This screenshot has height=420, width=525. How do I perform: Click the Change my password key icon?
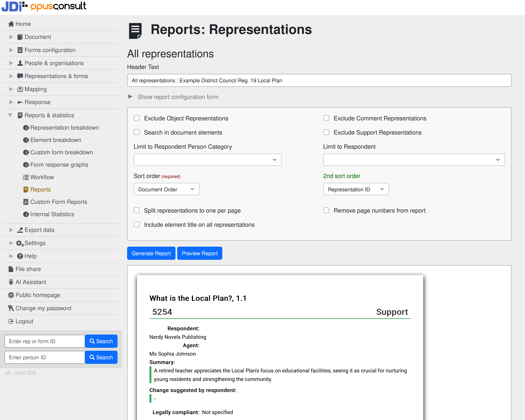pyautogui.click(x=11, y=308)
